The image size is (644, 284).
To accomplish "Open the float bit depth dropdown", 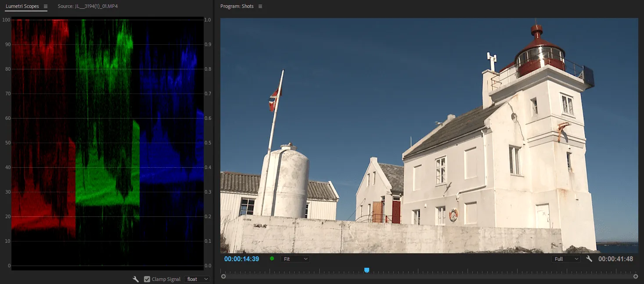I will pos(197,279).
